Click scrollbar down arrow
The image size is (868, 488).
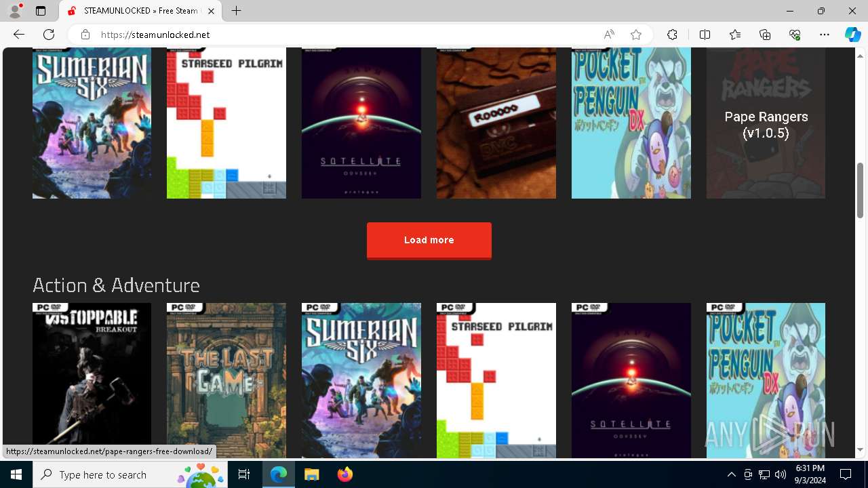pyautogui.click(x=860, y=450)
